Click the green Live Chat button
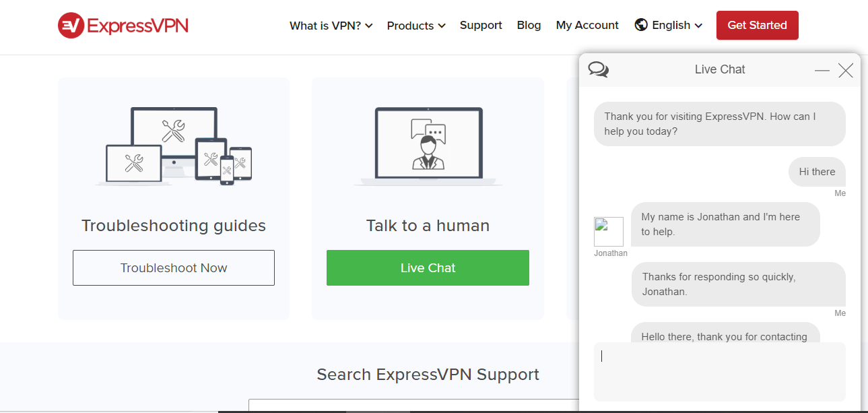The width and height of the screenshot is (868, 413). [428, 267]
